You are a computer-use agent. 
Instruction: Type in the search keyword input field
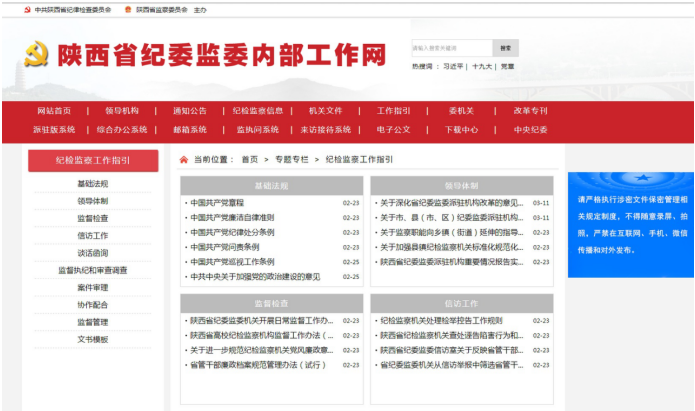pos(451,48)
